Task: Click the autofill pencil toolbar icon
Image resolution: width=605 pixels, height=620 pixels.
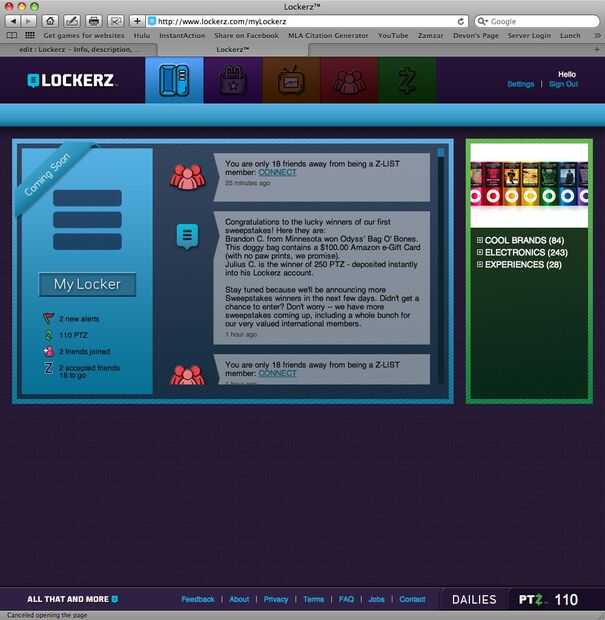Action: coord(72,21)
